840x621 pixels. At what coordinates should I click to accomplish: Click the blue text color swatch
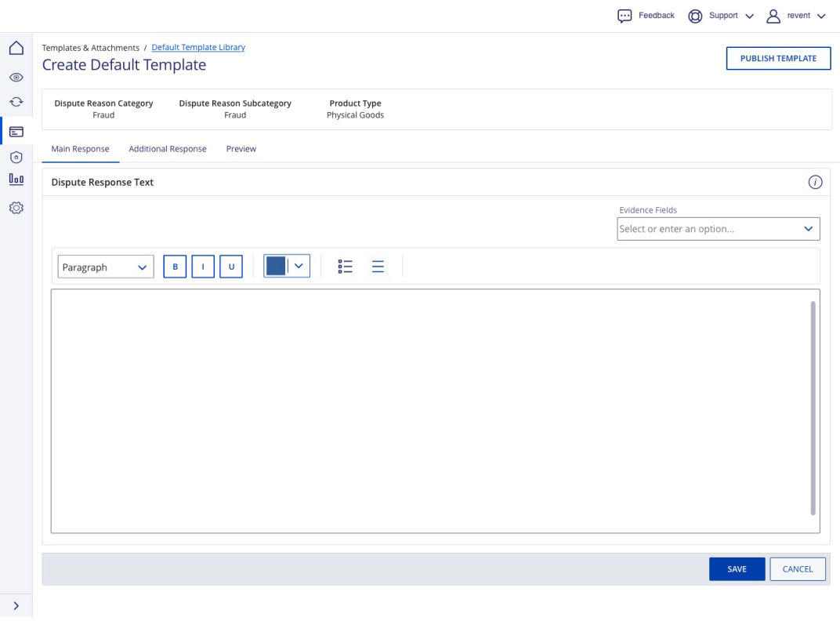coord(276,267)
